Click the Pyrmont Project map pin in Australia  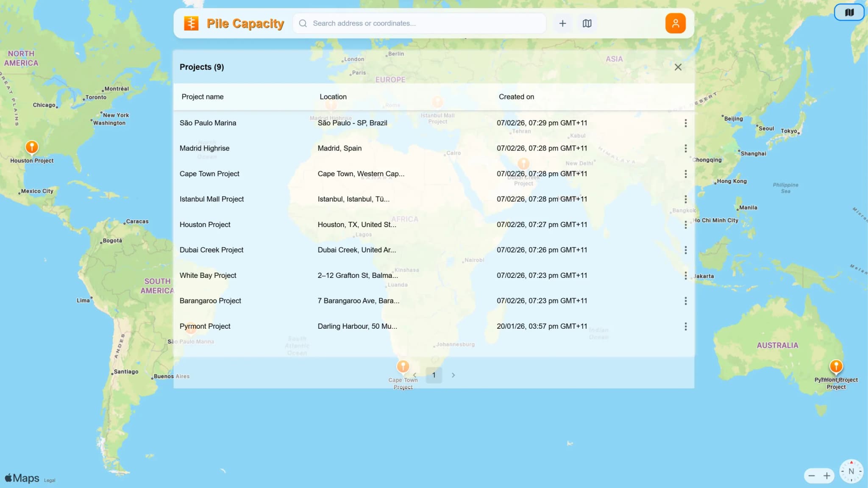point(836,366)
